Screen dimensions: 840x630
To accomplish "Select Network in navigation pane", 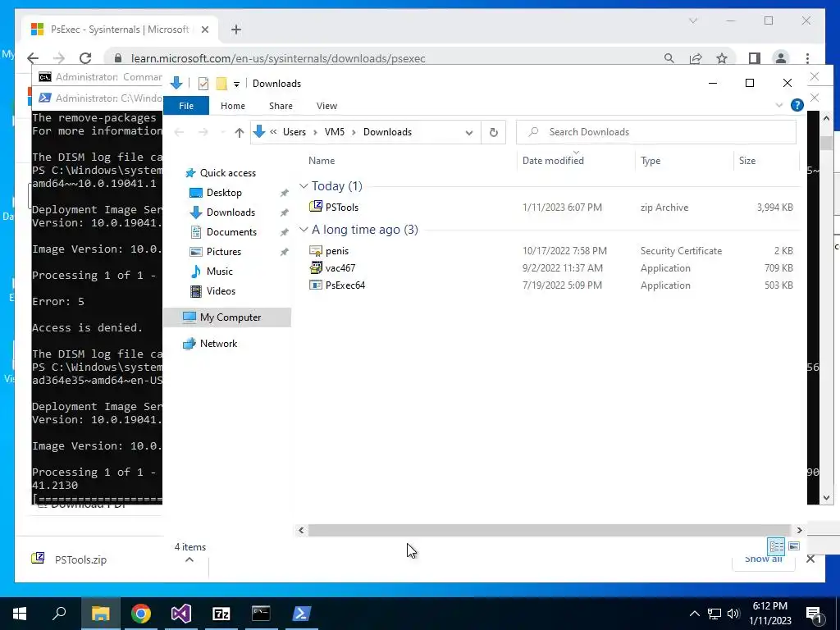I will pos(218,344).
